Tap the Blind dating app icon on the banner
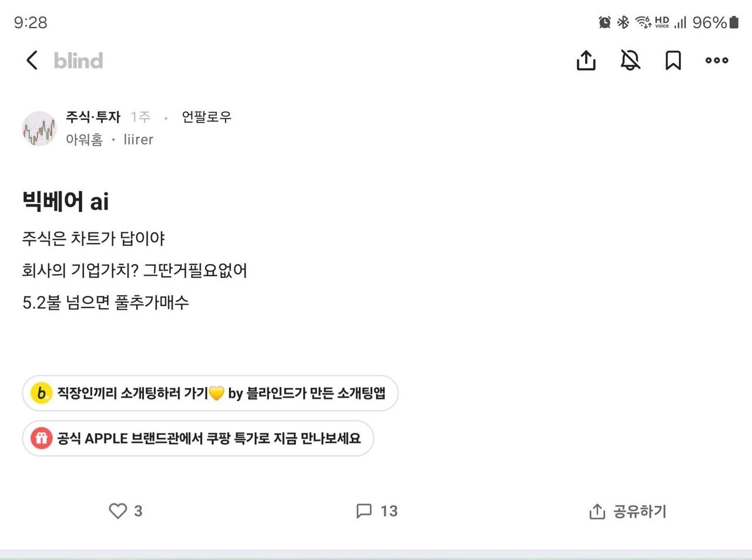The height and width of the screenshot is (560, 752). 41,393
